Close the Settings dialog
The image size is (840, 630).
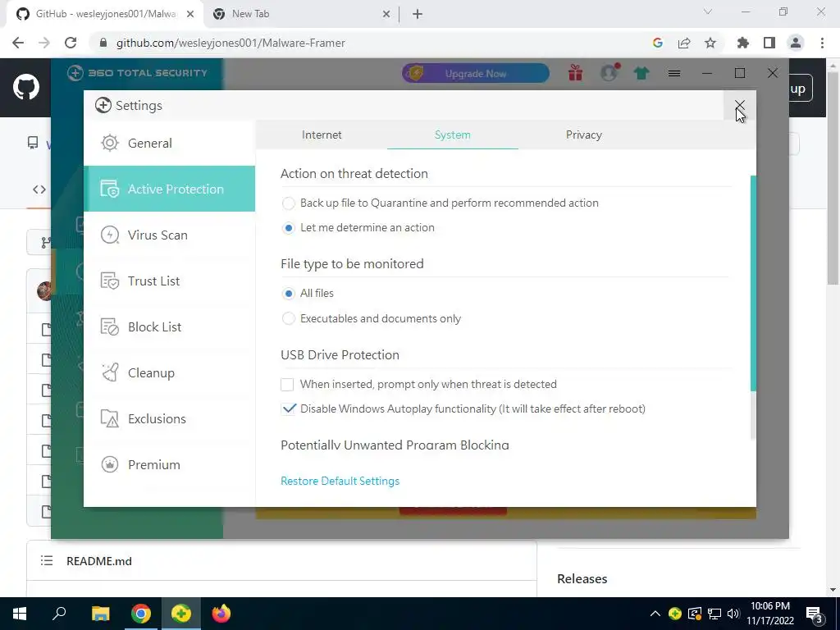pyautogui.click(x=740, y=105)
